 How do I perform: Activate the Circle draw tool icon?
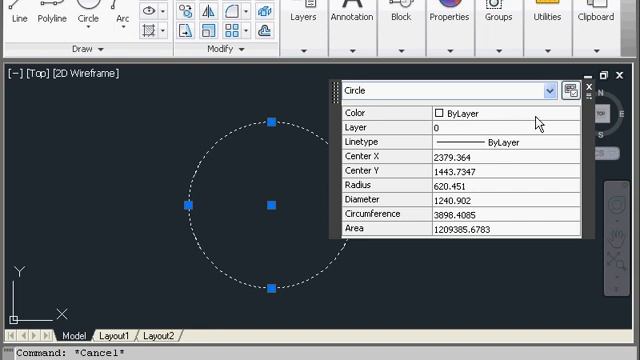click(x=88, y=5)
